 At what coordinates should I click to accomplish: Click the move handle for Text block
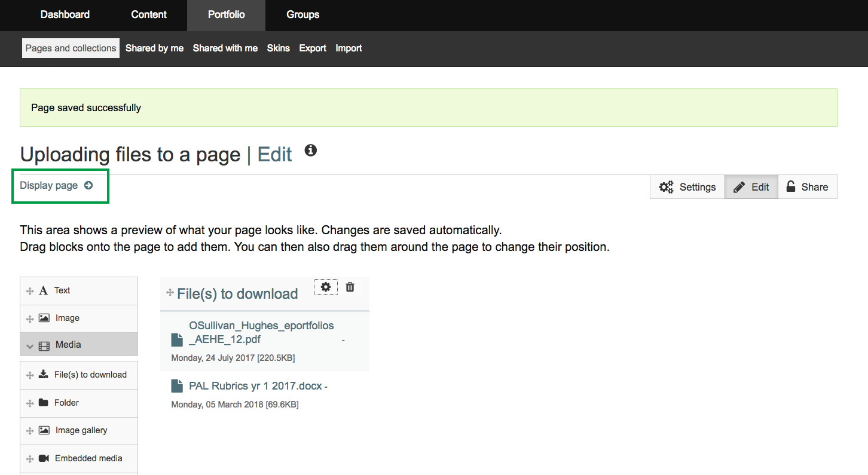tap(29, 292)
